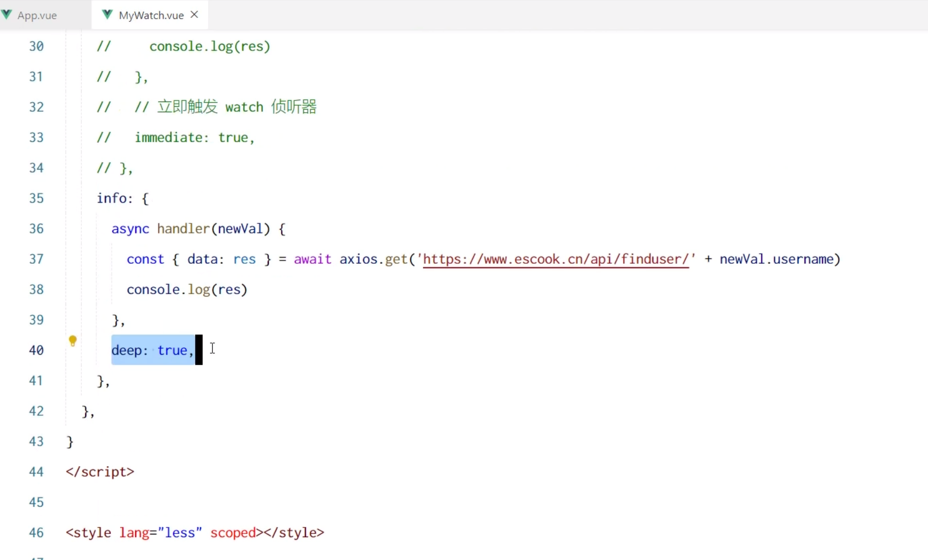Click line number 30 in the gutter
Image resolution: width=928 pixels, height=560 pixels.
[x=36, y=47]
